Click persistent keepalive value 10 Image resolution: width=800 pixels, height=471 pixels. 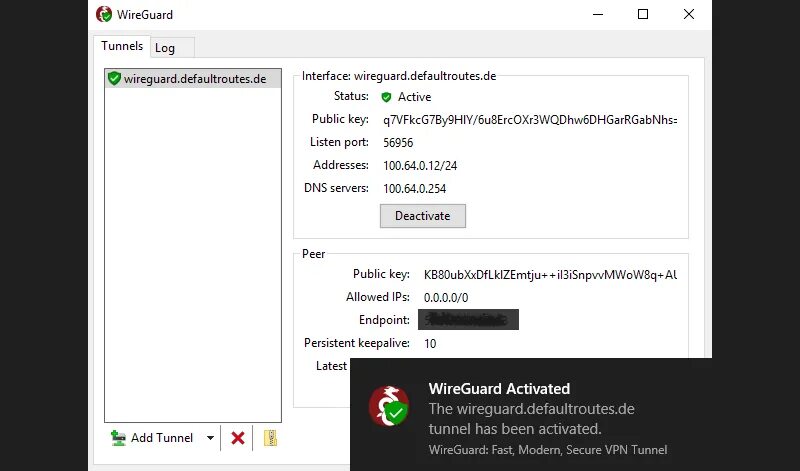(430, 343)
